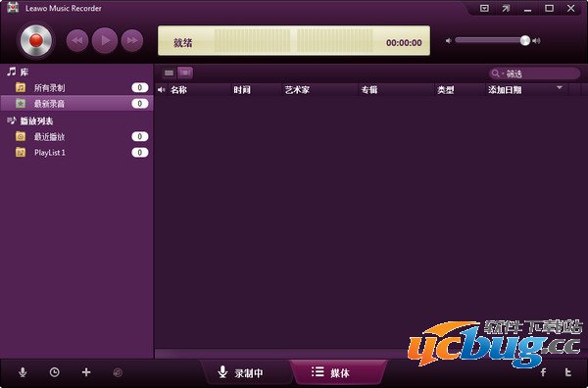Open recording task scheduler clock icon

coord(54,372)
